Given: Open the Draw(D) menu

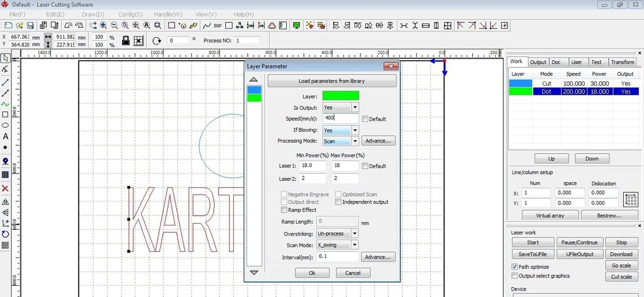Looking at the screenshot, I should pos(92,14).
